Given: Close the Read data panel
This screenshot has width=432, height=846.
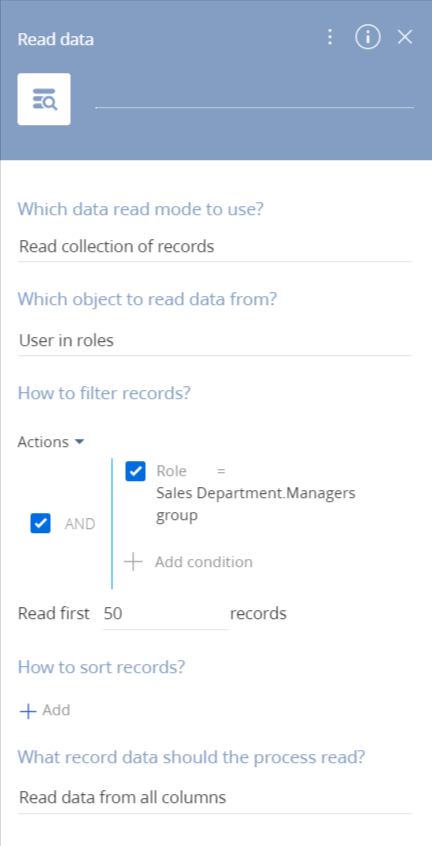Looking at the screenshot, I should tap(404, 37).
